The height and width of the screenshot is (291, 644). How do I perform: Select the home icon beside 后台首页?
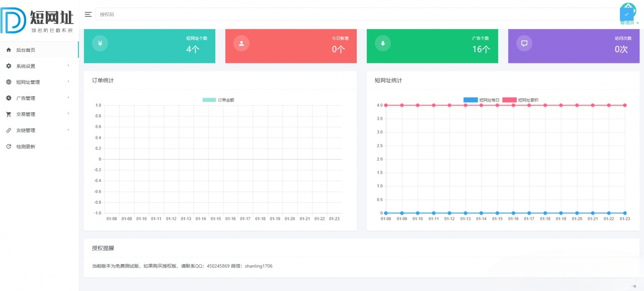tap(9, 50)
